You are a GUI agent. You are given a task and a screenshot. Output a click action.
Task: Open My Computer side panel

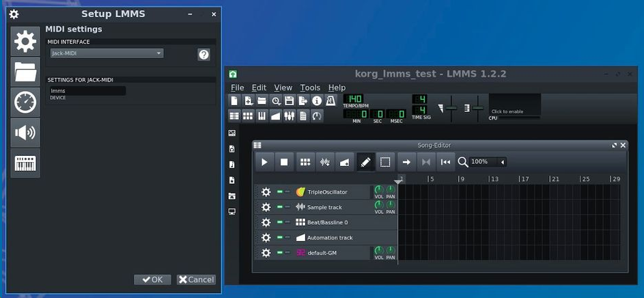click(x=232, y=212)
